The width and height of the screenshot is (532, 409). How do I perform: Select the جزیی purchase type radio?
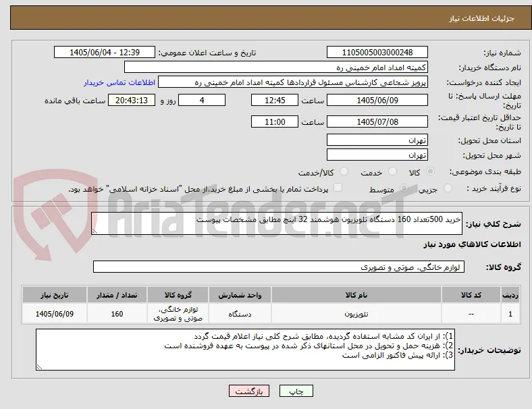point(448,188)
